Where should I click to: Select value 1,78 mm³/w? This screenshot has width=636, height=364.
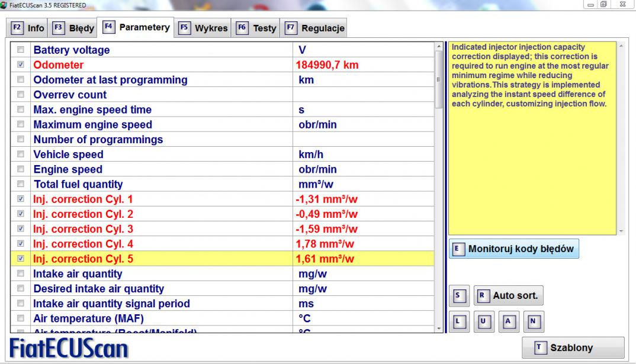pyautogui.click(x=325, y=244)
